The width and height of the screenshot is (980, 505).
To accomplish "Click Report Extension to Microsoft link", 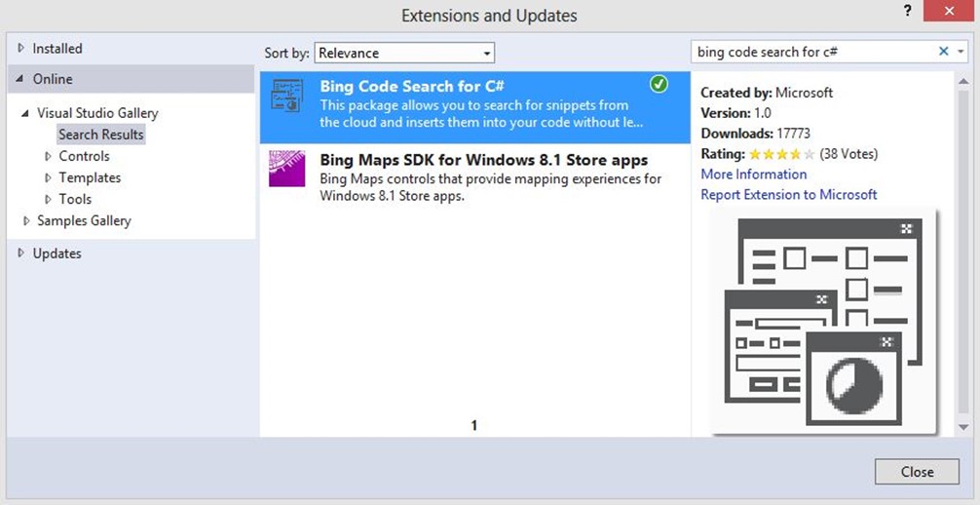I will (789, 195).
